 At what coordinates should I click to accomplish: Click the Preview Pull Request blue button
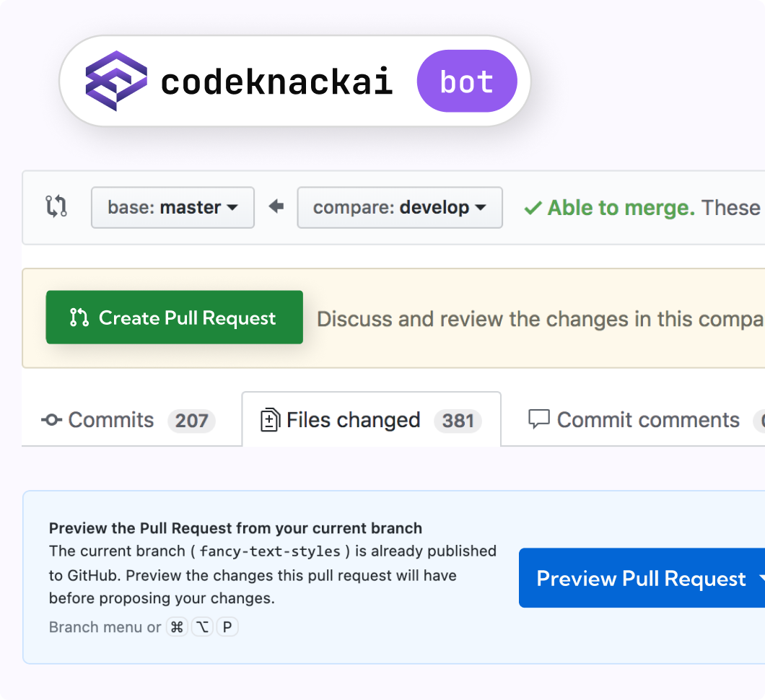(x=642, y=578)
